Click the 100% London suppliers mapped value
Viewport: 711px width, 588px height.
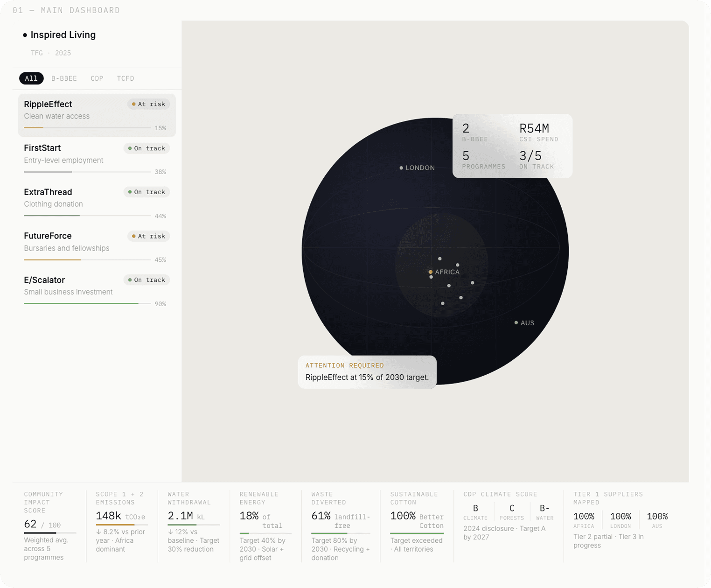(x=620, y=517)
